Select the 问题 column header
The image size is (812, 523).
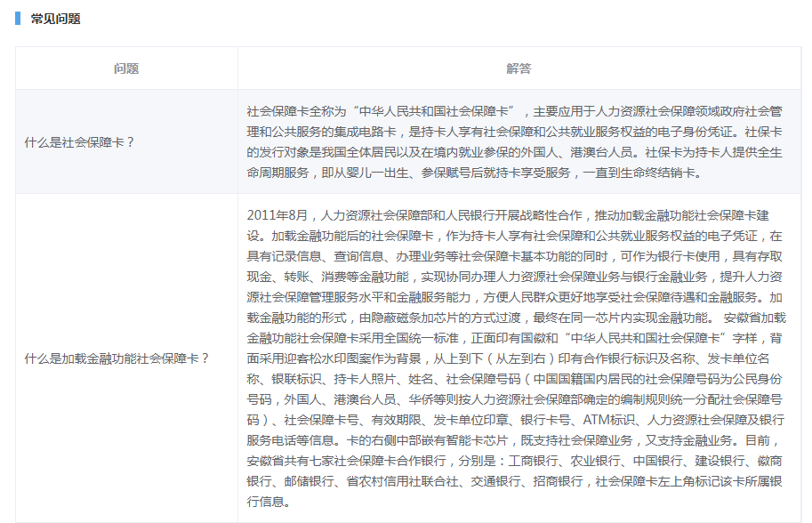[x=126, y=68]
